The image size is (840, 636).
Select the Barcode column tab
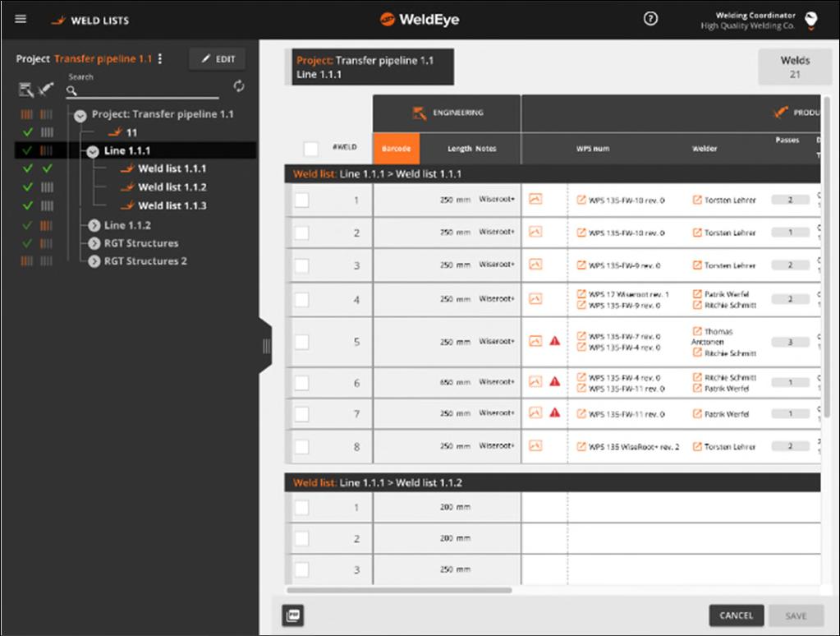(x=397, y=149)
